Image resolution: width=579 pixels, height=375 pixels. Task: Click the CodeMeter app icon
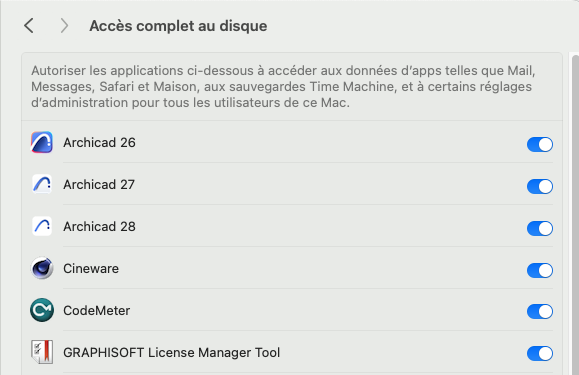(42, 310)
